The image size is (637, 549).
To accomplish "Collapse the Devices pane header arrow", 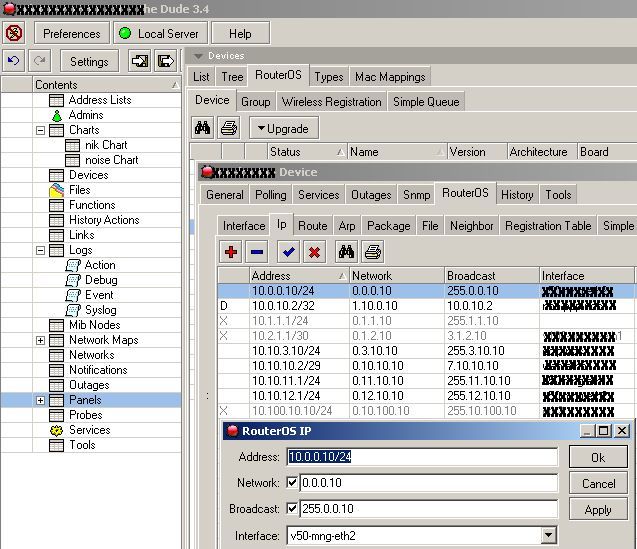I will (x=198, y=56).
